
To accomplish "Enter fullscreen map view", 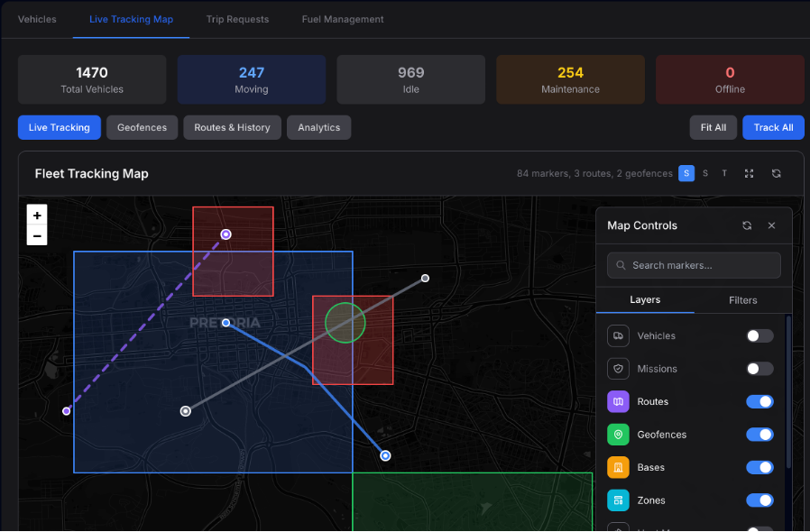I will tap(749, 173).
